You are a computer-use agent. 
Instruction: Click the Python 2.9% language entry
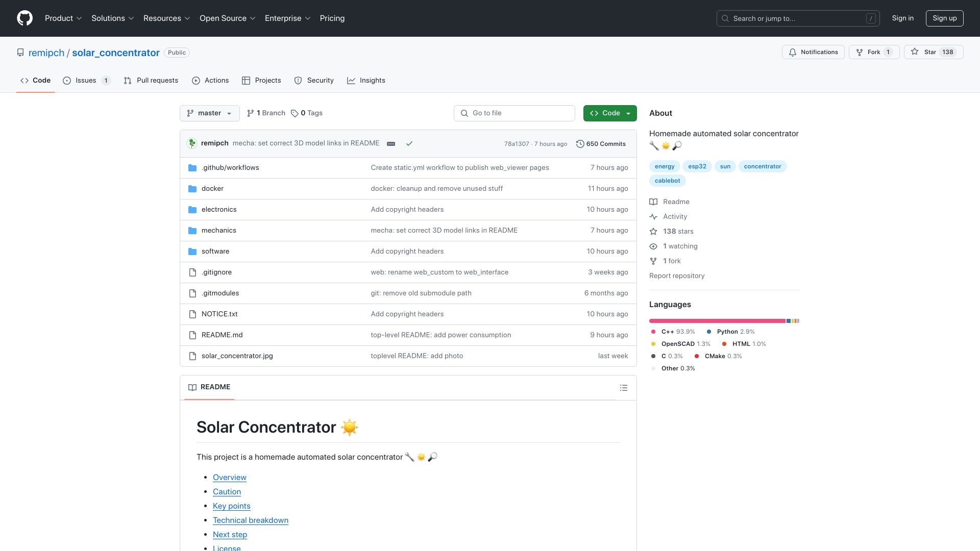[x=730, y=332]
